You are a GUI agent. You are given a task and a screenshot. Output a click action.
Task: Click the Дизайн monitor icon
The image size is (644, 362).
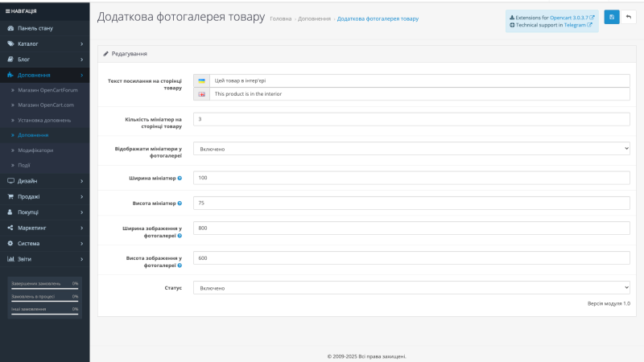pos(10,180)
